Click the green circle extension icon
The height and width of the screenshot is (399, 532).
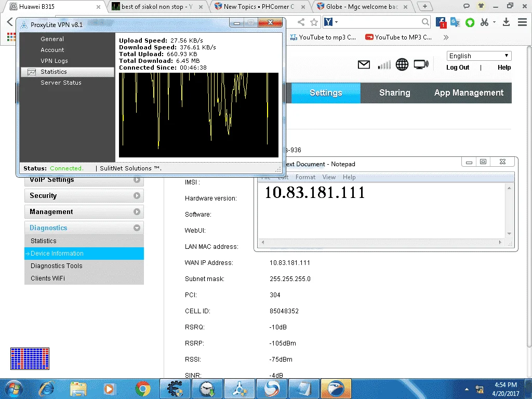point(470,23)
